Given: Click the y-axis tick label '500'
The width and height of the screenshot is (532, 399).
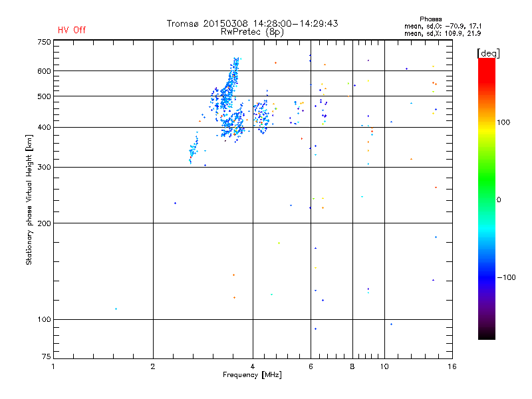Looking at the screenshot, I should [44, 96].
